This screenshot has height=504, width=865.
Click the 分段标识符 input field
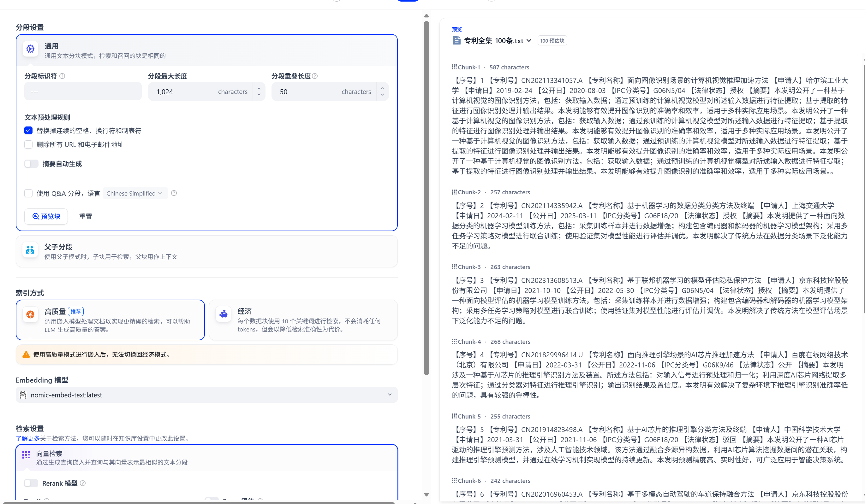click(83, 91)
